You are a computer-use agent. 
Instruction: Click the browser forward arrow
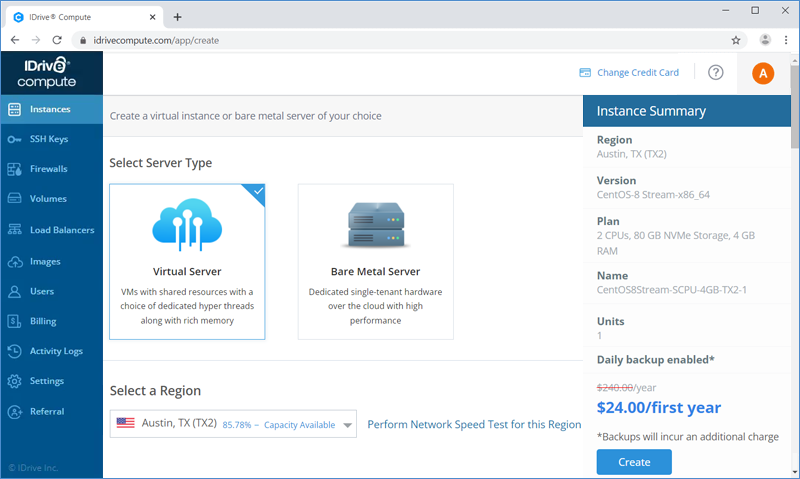coord(36,40)
